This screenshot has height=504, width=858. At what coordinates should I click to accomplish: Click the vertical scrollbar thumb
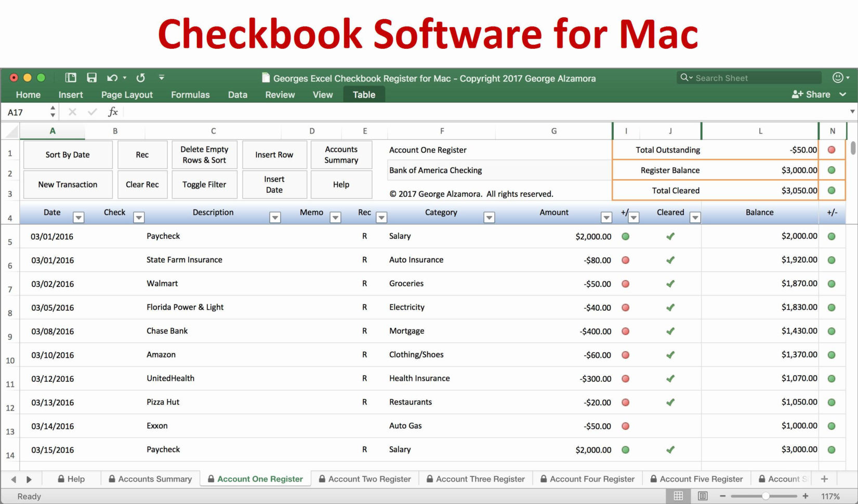click(853, 148)
